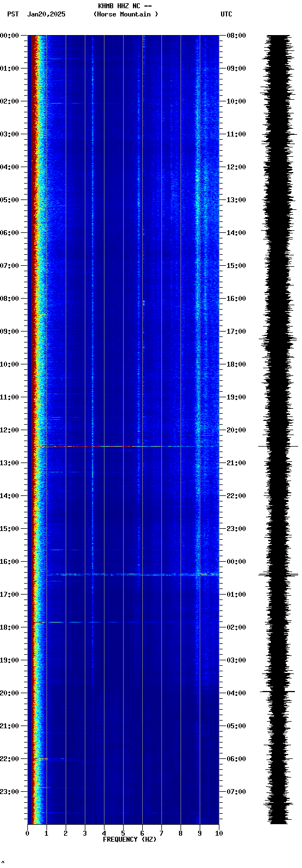Viewport: 302px width, 868px height.
Task: Click the 12:00 label on PST axis
Action: pyautogui.click(x=10, y=430)
